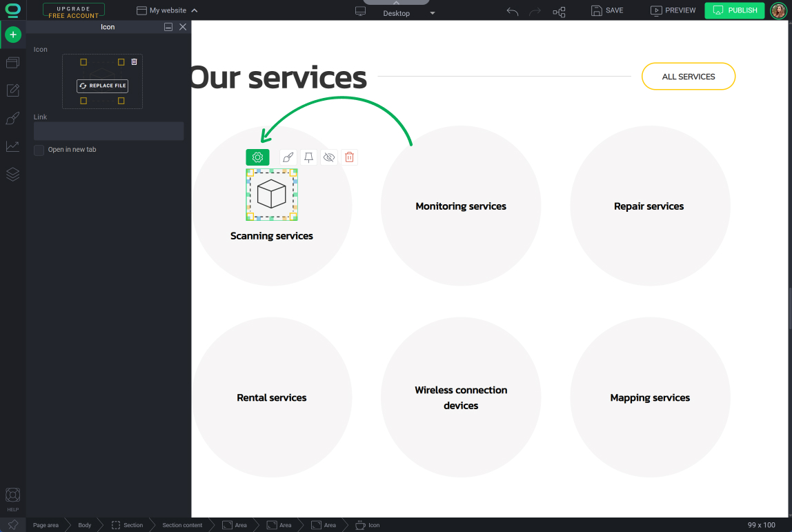Minimize the Icon settings panel
This screenshot has width=792, height=532.
(x=169, y=28)
